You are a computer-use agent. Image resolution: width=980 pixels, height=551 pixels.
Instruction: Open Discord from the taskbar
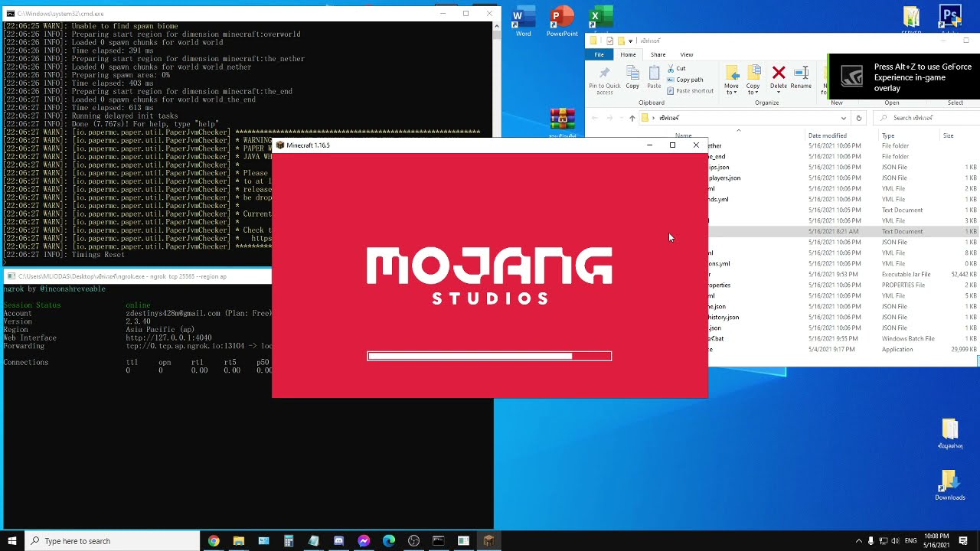click(x=338, y=541)
